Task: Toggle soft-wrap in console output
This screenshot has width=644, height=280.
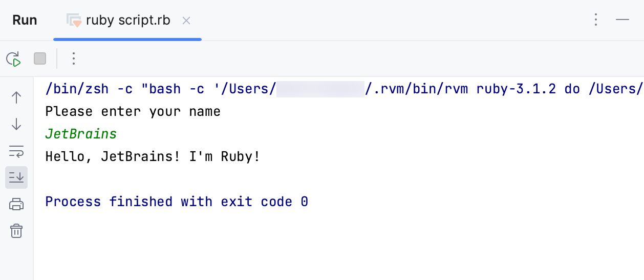Action: (x=16, y=151)
